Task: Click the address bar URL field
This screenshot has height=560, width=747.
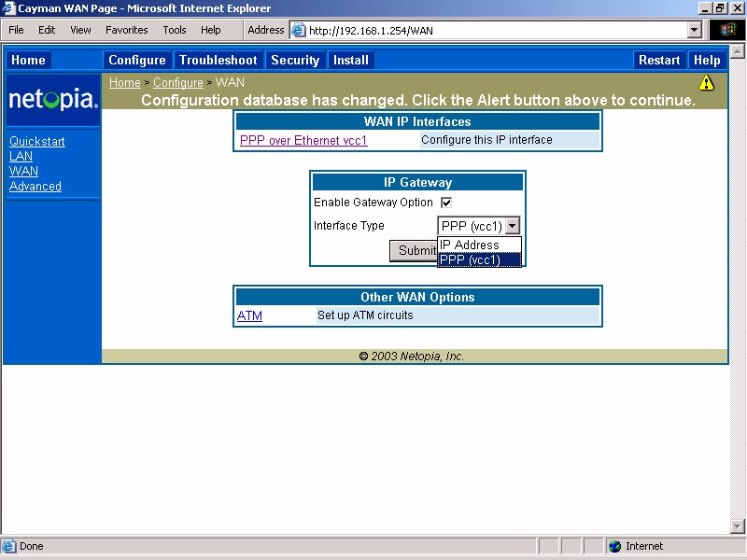Action: tap(496, 31)
